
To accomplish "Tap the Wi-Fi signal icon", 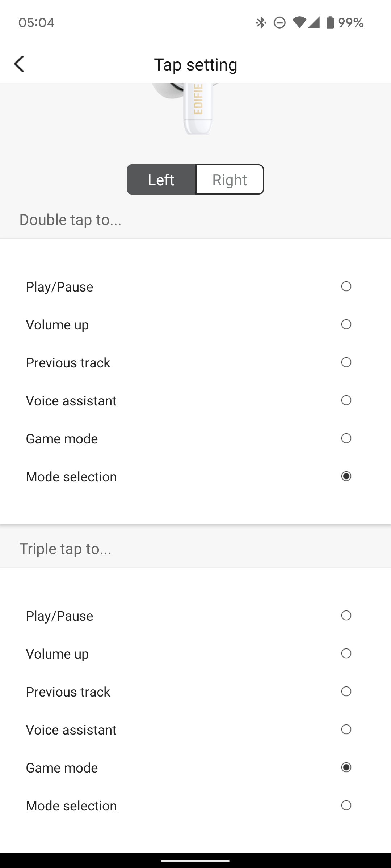I will click(x=299, y=22).
